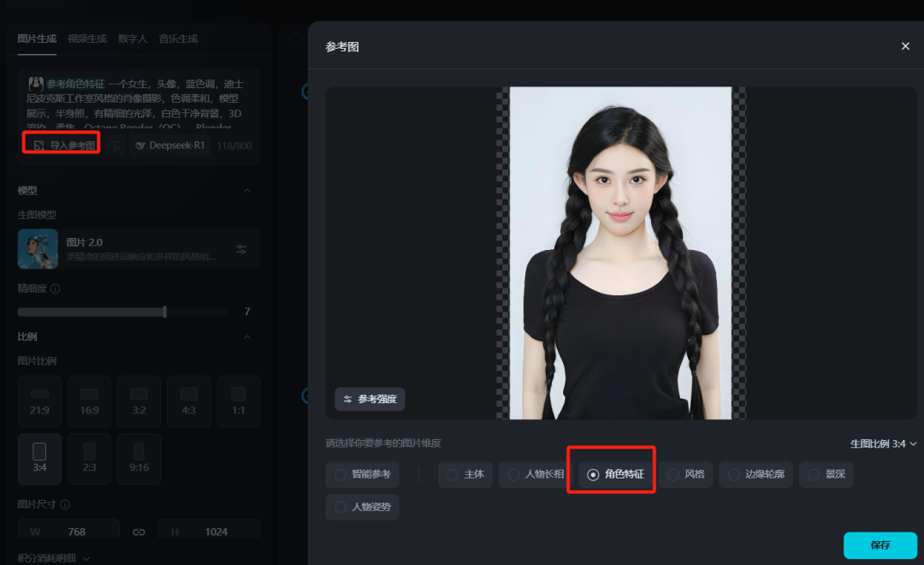Select the 风格 reference dimension radio button

685,474
